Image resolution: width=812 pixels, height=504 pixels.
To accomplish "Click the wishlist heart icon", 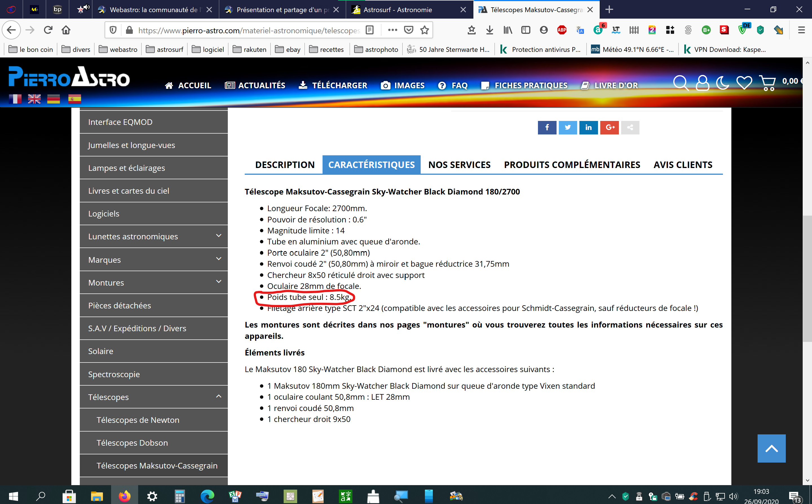I will (744, 83).
